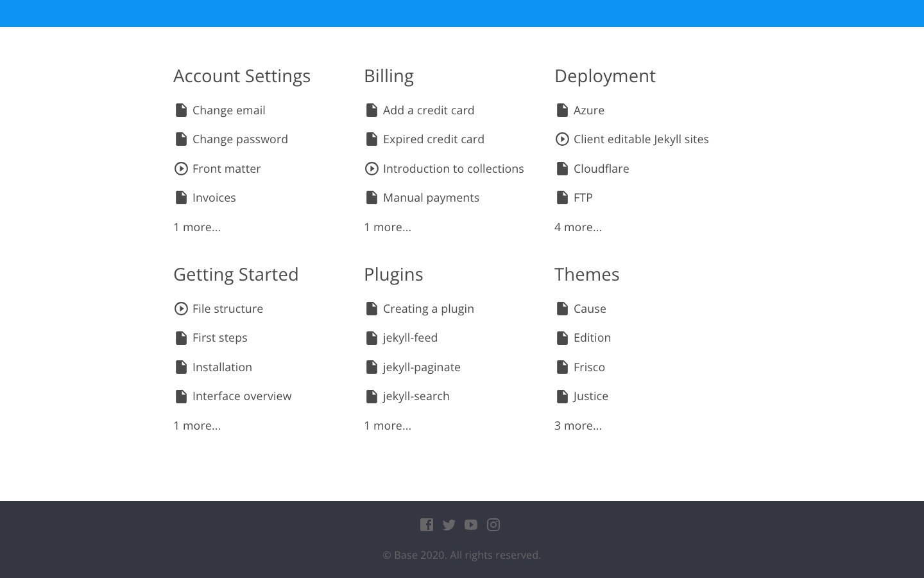Show 4 more under Deployment
Viewport: 924px width, 578px height.
578,227
